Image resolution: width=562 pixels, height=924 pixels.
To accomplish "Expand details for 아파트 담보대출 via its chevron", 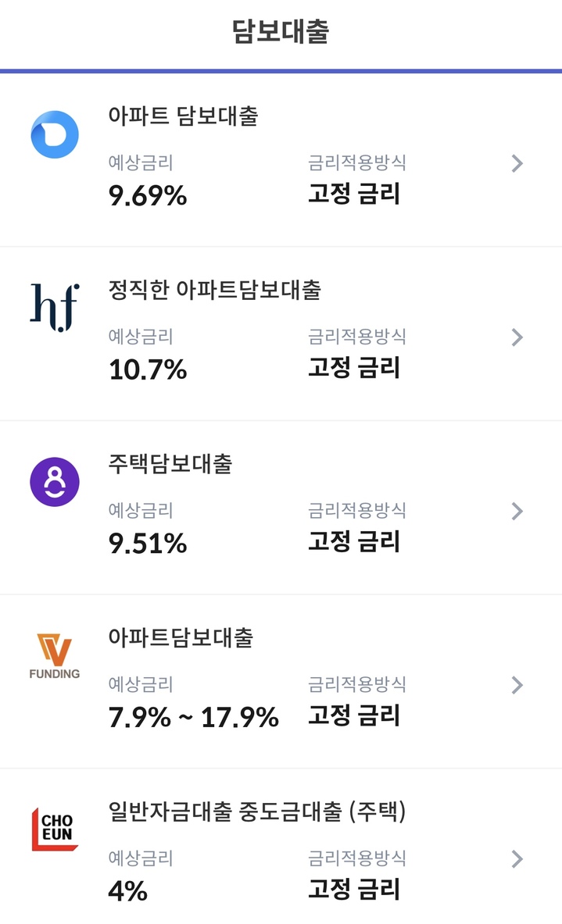I will pos(517,163).
